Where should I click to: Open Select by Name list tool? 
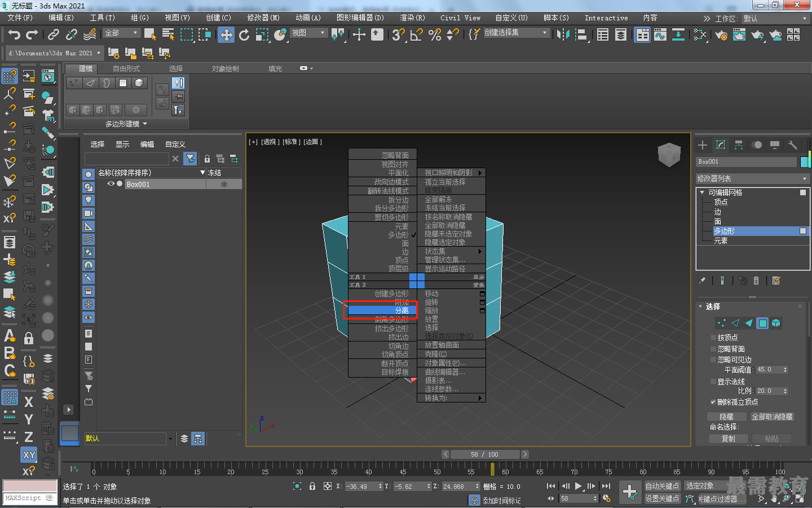(168, 35)
